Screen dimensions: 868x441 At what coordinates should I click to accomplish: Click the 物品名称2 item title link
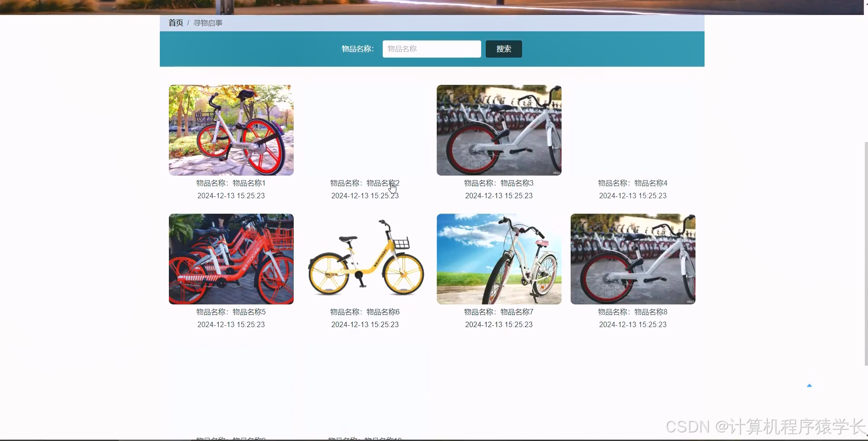tap(365, 183)
